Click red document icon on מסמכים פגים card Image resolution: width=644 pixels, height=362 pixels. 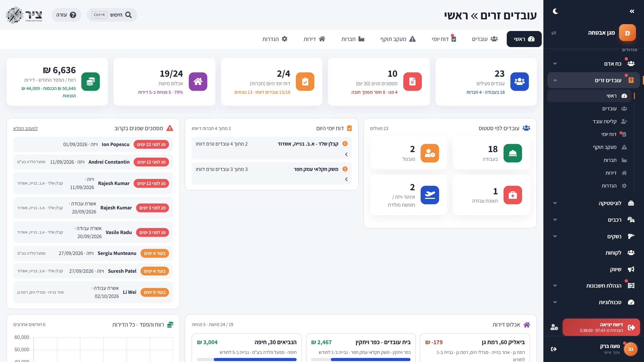pos(412,81)
